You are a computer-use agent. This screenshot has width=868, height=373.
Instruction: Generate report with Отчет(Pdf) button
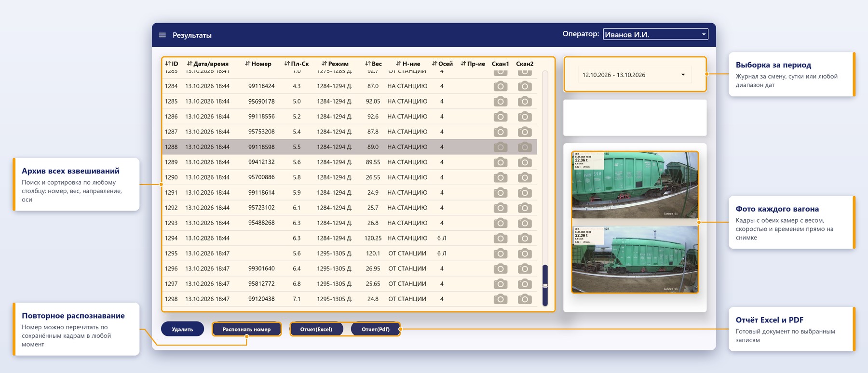[376, 329]
